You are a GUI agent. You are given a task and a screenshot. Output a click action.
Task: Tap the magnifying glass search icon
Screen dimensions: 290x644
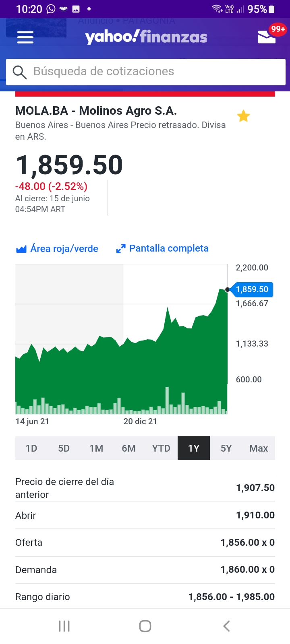click(19, 72)
